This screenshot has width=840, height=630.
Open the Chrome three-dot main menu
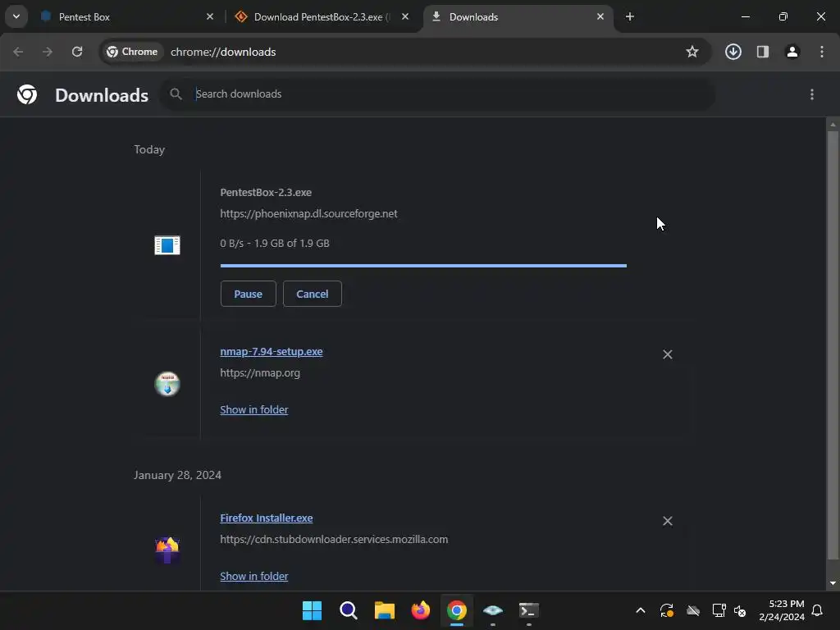(x=822, y=52)
